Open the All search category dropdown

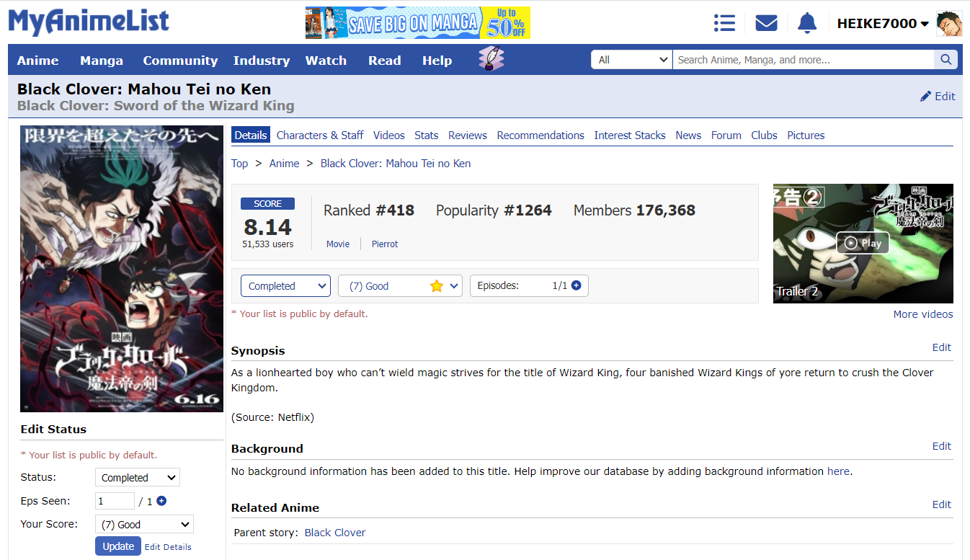632,60
